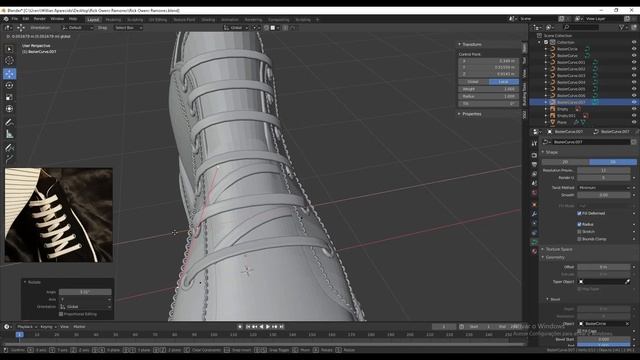Open the Global transform orientation dropdown
Viewport: 640px width, 360px height.
point(236,28)
